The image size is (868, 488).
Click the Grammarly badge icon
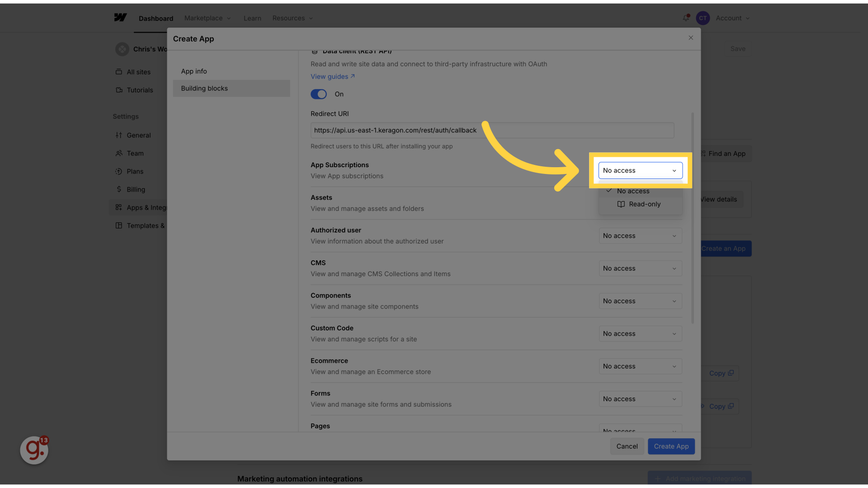[34, 450]
